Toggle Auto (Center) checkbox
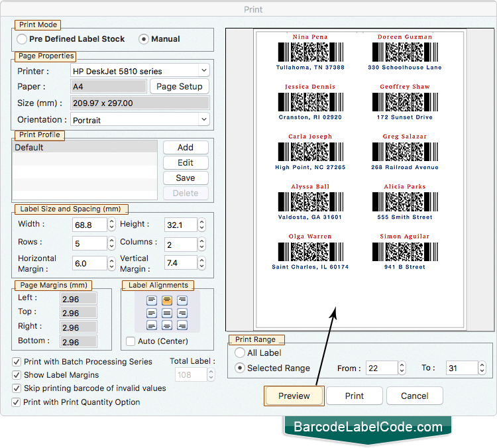Viewport: 497px width, 448px height. tap(131, 341)
